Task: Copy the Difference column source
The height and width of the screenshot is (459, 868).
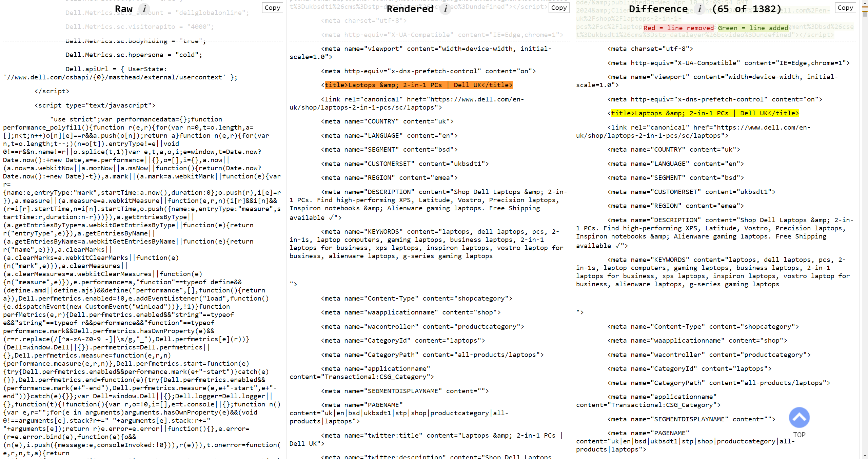Action: click(x=845, y=8)
